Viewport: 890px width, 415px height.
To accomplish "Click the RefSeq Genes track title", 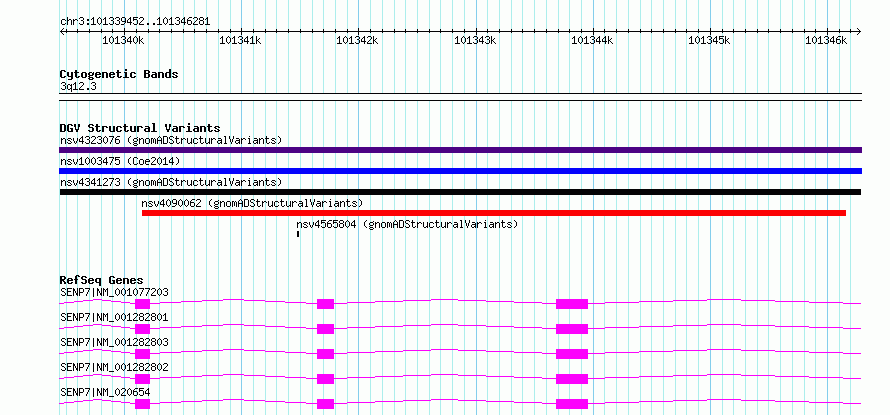I will [101, 280].
